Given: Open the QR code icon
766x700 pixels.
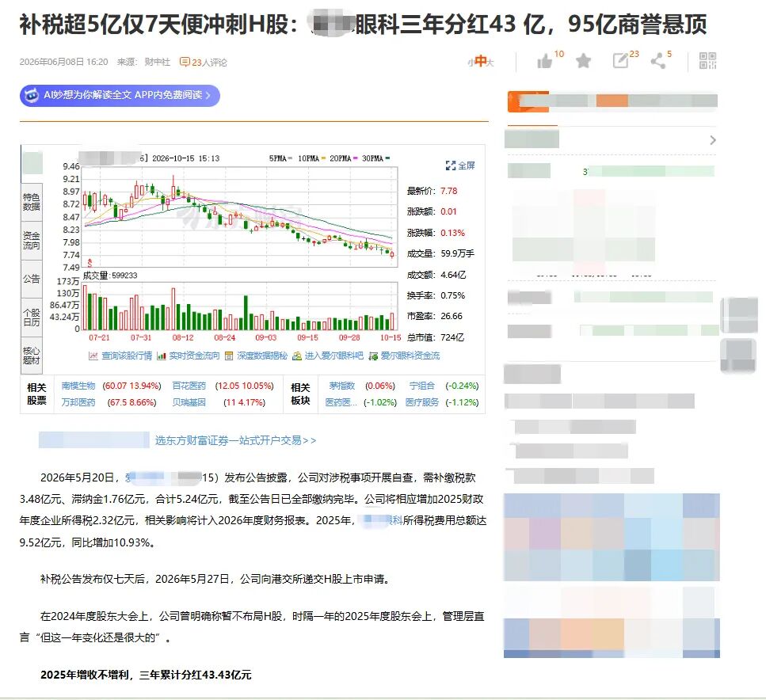Looking at the screenshot, I should coord(707,61).
